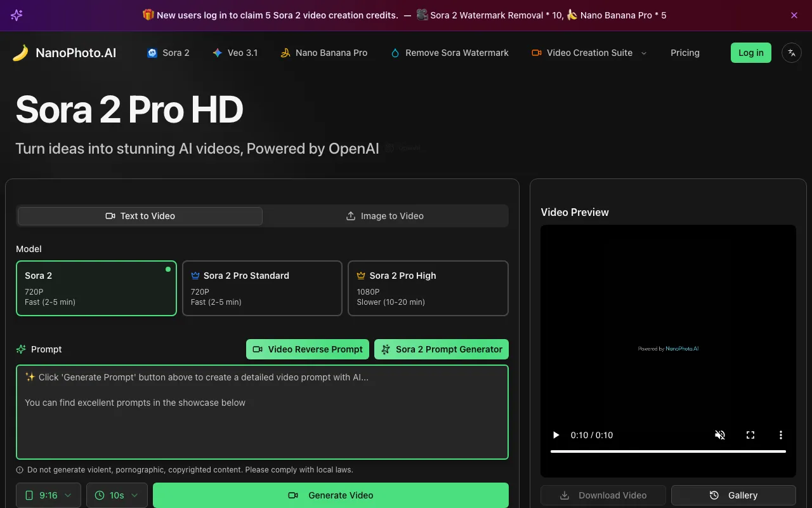Click the gold crown on Pro High
This screenshot has width=812, height=508.
[x=362, y=276]
